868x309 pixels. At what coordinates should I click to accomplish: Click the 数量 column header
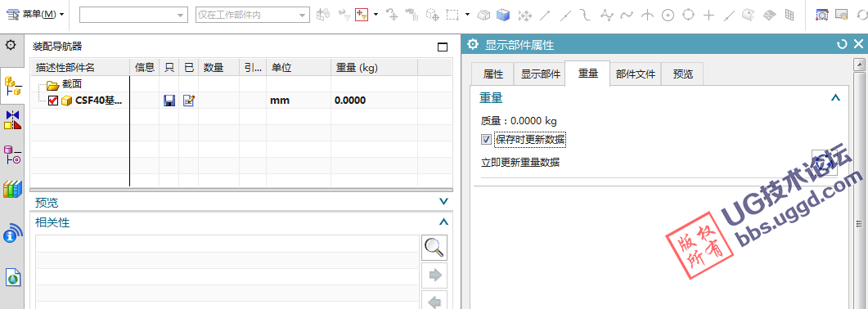pyautogui.click(x=218, y=68)
